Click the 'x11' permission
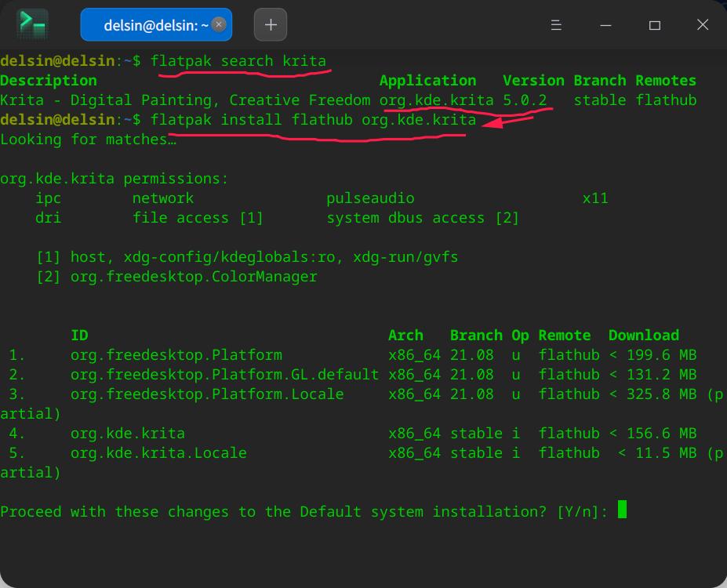The height and width of the screenshot is (588, 727). [x=595, y=198]
